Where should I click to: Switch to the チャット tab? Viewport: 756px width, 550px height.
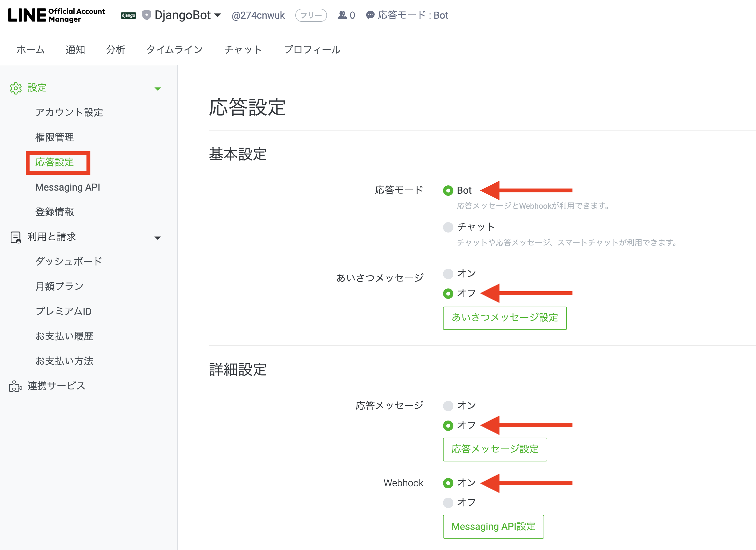pyautogui.click(x=243, y=50)
